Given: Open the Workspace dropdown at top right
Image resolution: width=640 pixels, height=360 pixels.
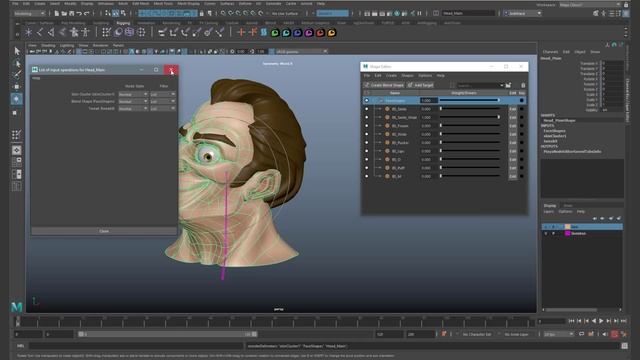Looking at the screenshot, I should pos(590,5).
